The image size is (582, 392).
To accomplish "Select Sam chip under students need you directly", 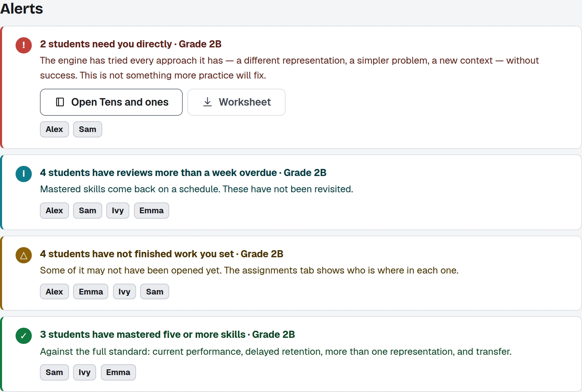I will point(88,129).
